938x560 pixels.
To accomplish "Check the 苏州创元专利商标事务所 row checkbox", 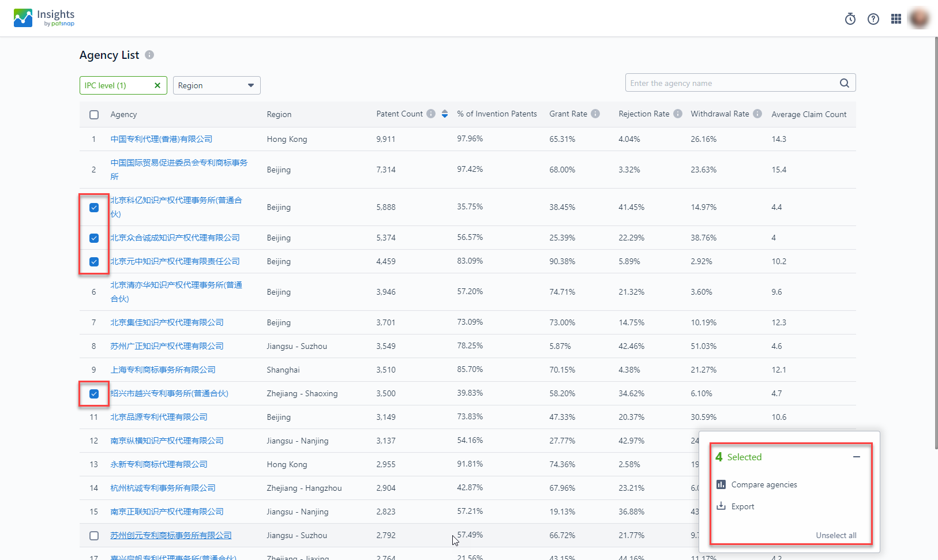I will tap(94, 536).
